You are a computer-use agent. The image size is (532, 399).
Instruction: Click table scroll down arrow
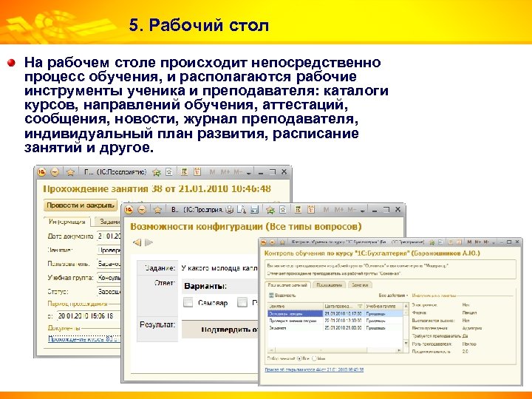(x=406, y=344)
